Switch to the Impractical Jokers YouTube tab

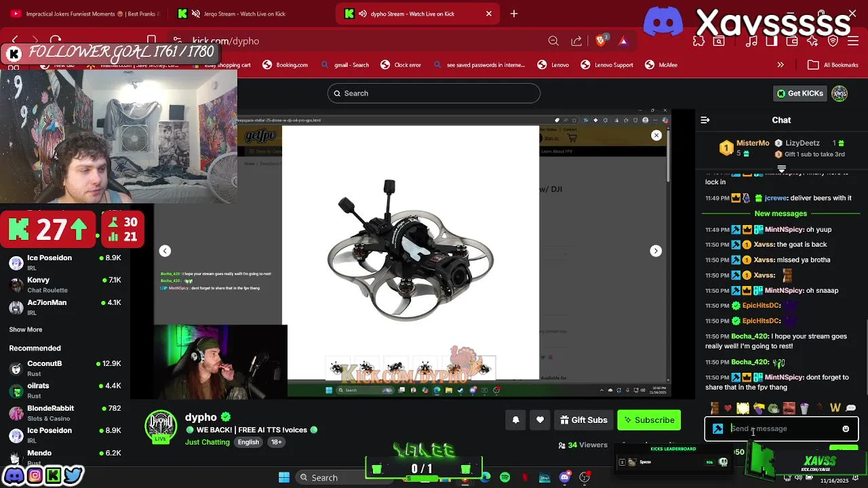coord(86,14)
